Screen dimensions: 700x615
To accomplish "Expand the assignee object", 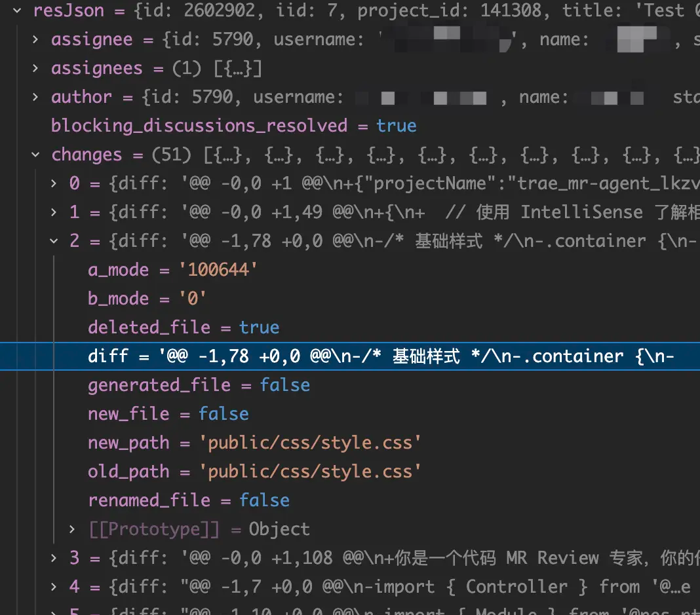I will click(x=35, y=39).
